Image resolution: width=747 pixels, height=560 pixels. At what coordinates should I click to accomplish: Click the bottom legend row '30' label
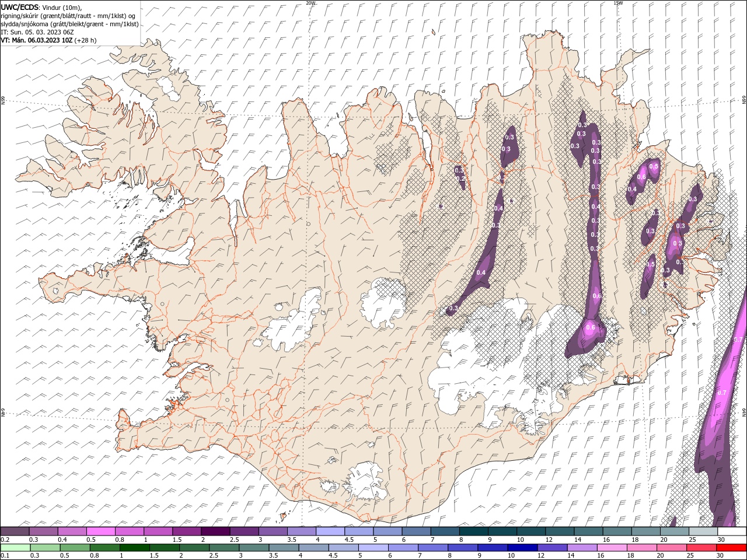click(x=721, y=556)
